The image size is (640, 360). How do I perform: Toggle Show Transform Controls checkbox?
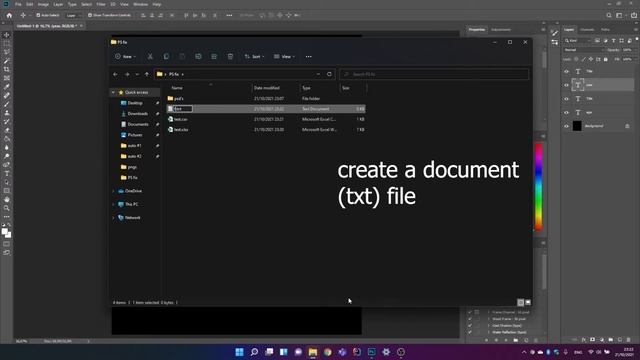90,15
